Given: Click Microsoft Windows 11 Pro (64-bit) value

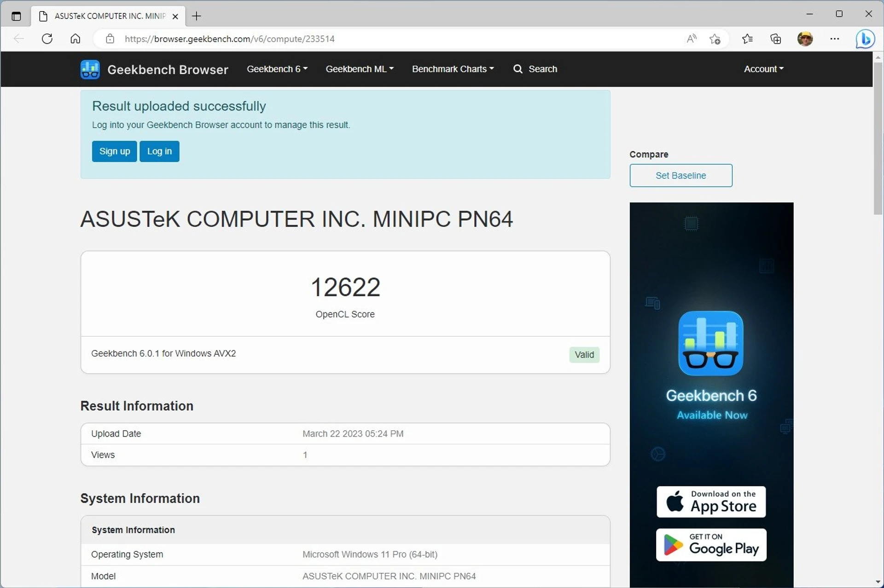Looking at the screenshot, I should click(x=370, y=554).
